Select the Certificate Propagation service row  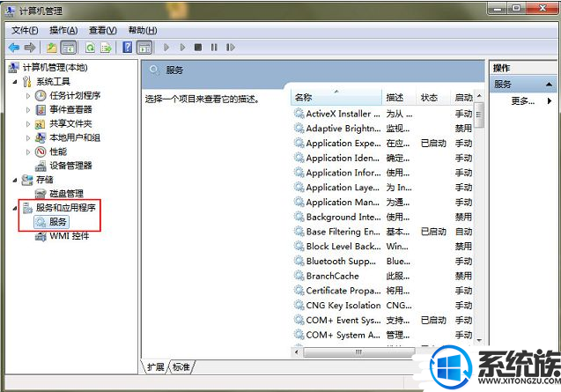tap(383, 291)
